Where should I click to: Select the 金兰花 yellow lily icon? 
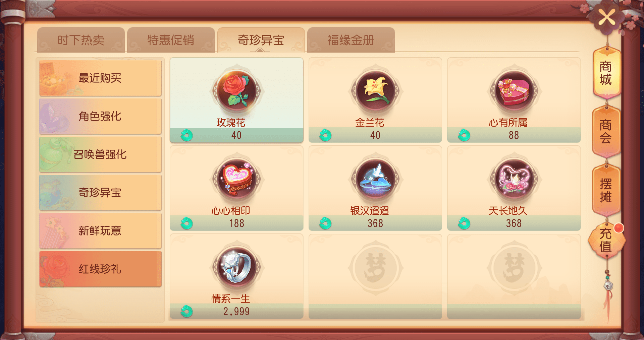click(x=375, y=91)
